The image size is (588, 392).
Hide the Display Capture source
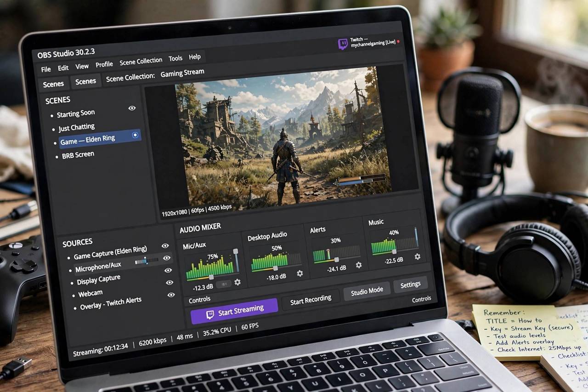168,271
